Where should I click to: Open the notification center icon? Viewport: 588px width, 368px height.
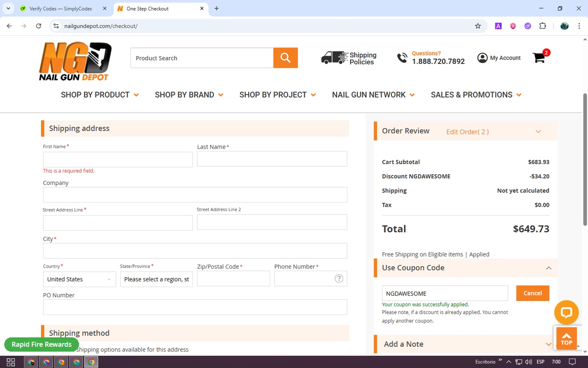[x=572, y=362]
